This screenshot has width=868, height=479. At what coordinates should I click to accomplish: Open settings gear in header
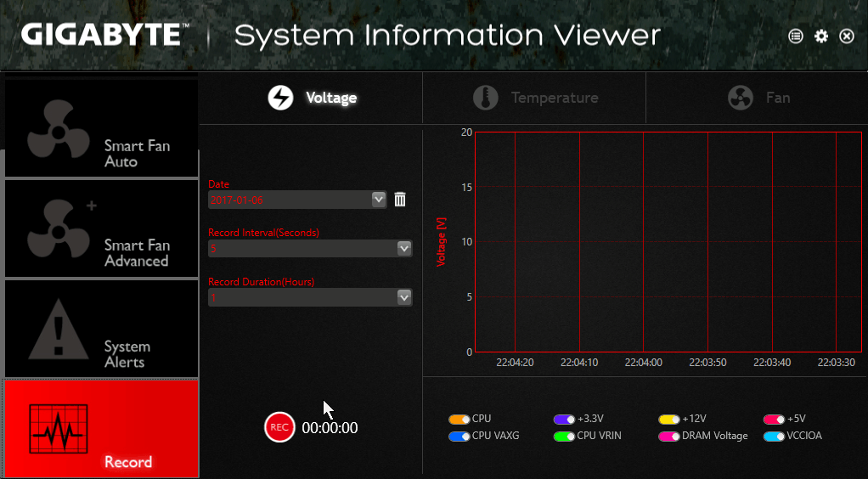point(821,37)
